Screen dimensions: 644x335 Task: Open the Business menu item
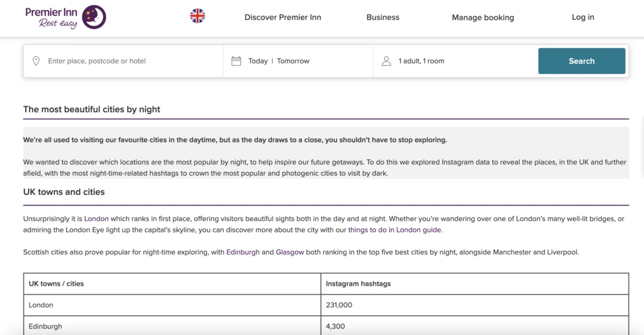click(382, 17)
